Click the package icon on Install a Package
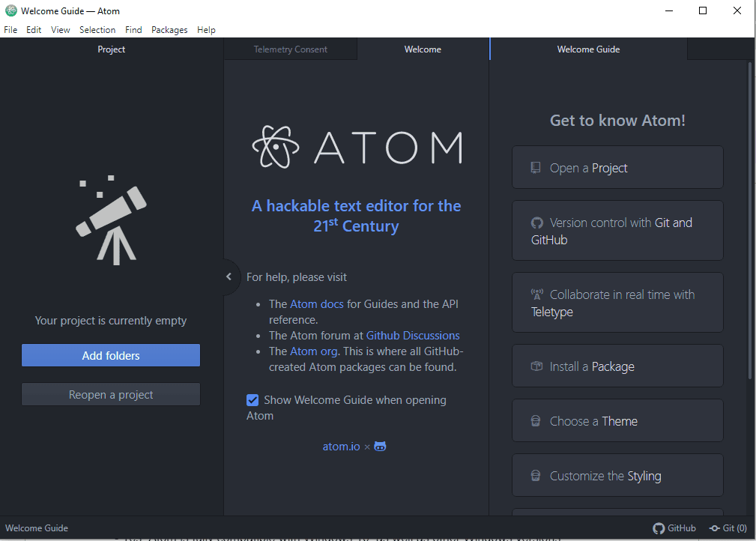 (x=536, y=366)
